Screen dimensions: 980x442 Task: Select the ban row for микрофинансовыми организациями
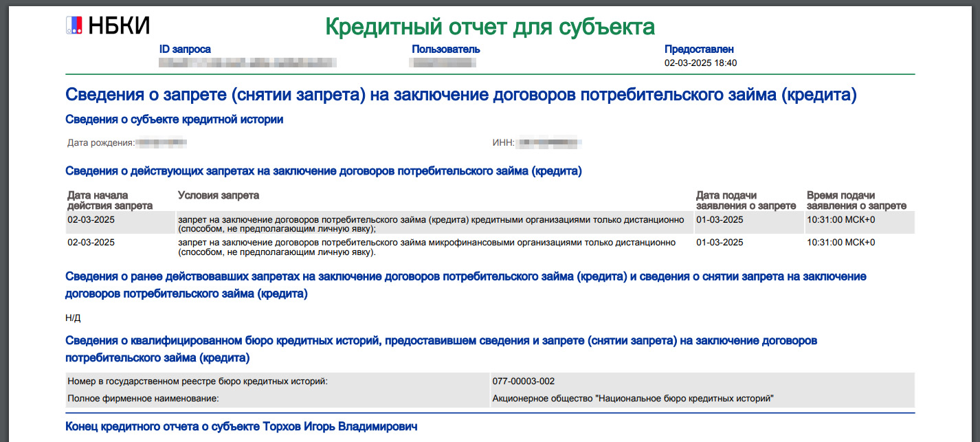click(x=430, y=247)
